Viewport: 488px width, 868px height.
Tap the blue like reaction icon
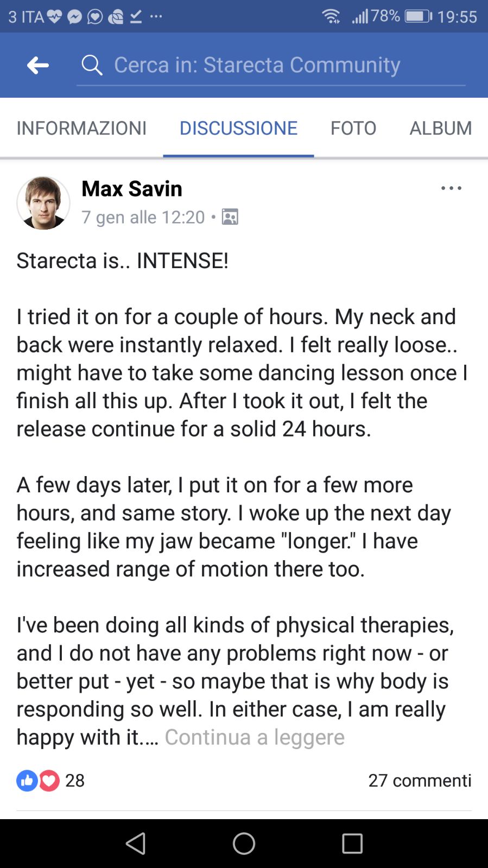[27, 781]
